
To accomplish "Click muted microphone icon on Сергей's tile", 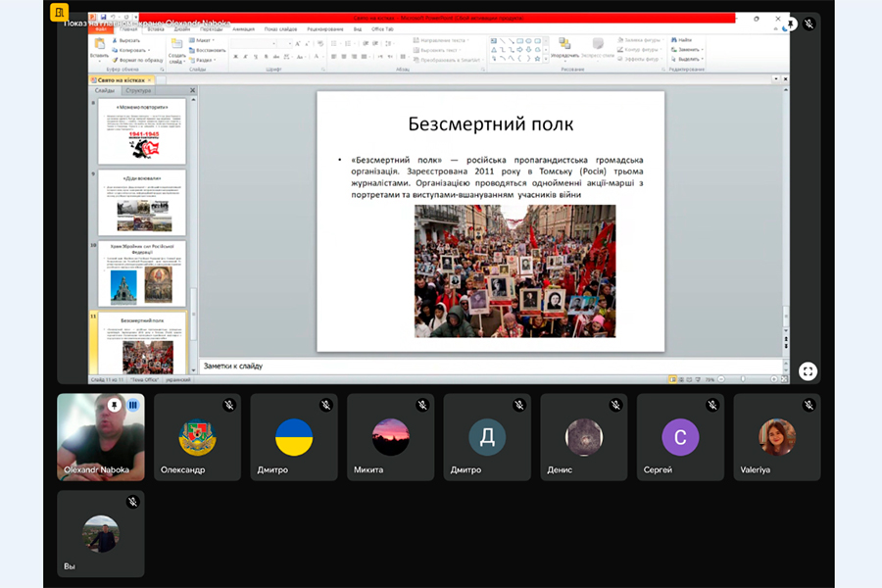I will coord(712,404).
